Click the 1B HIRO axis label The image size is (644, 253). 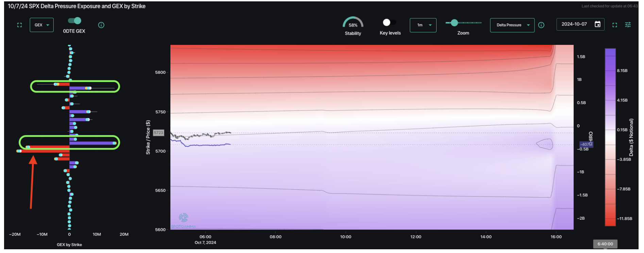tap(579, 80)
